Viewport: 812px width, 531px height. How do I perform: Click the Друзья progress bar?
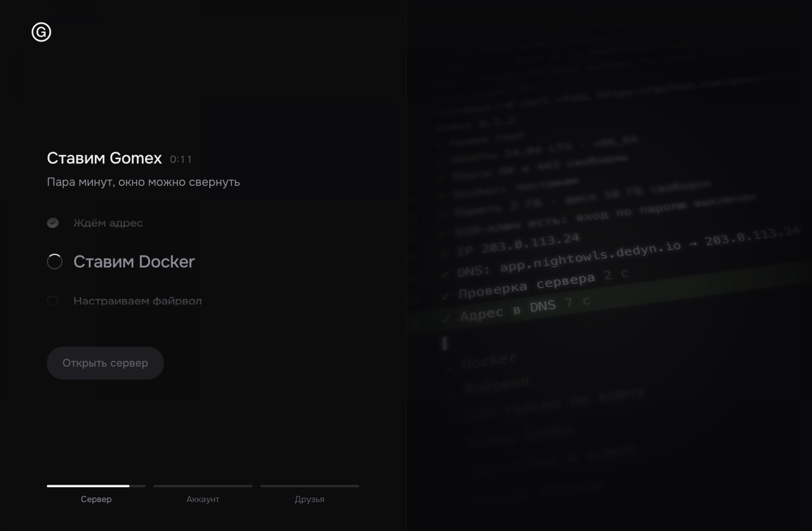click(310, 486)
